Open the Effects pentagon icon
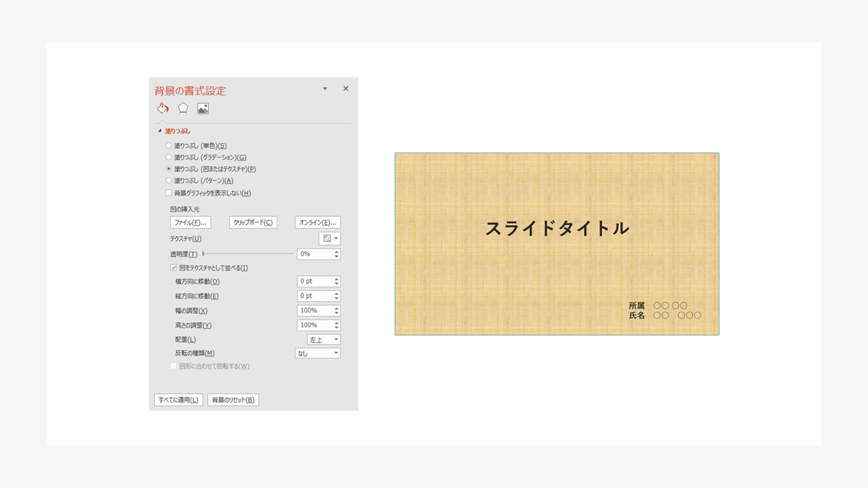 tap(182, 108)
